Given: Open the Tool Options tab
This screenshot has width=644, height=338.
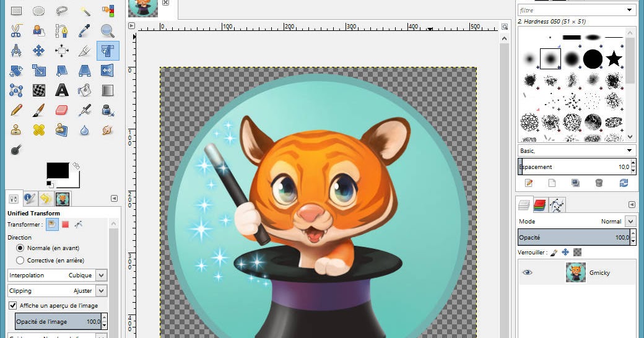Looking at the screenshot, I should coord(14,199).
